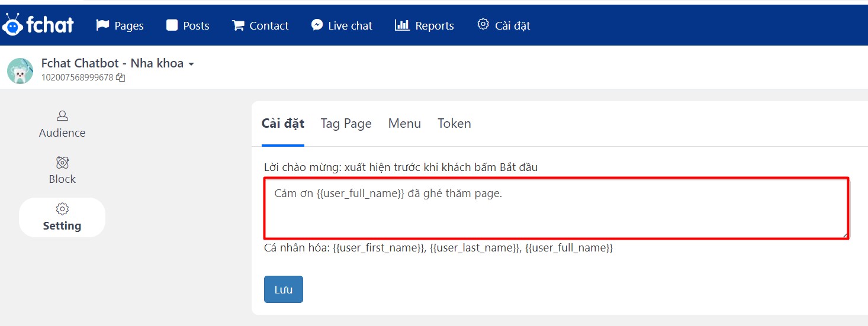The image size is (868, 326).
Task: Switch to the Token tab
Action: [454, 124]
